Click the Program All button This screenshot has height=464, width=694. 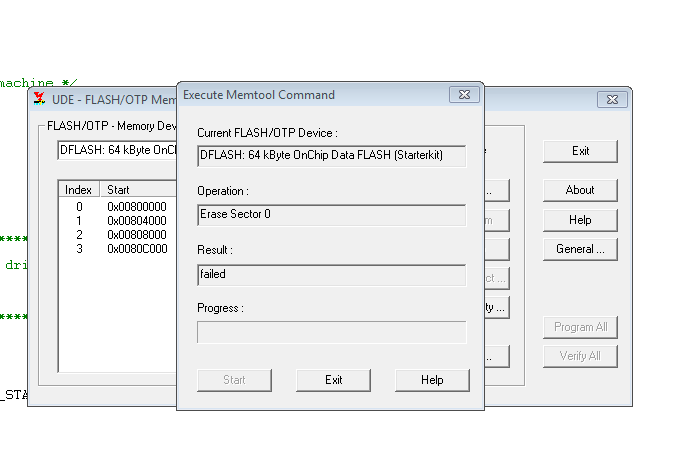pos(580,328)
